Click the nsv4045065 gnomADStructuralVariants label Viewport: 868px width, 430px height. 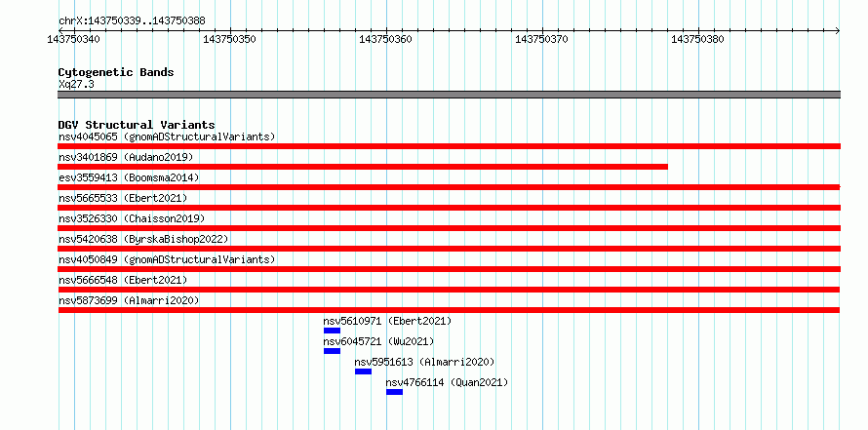coord(167,137)
